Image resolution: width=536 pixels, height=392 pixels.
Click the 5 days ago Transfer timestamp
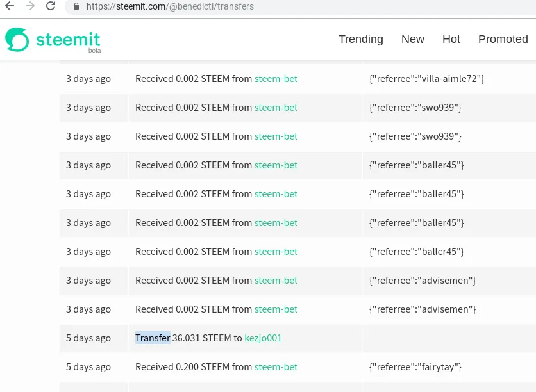88,338
